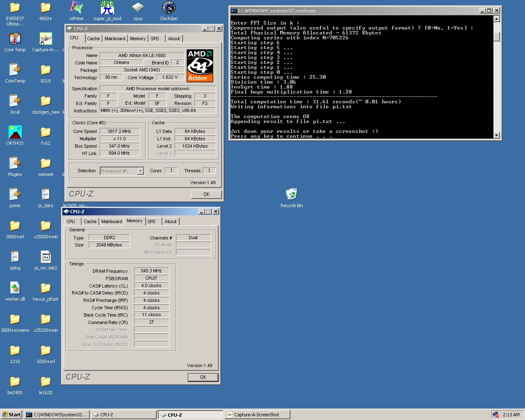Select the pi_data text file
The height and width of the screenshot is (420, 525).
pyautogui.click(x=46, y=198)
